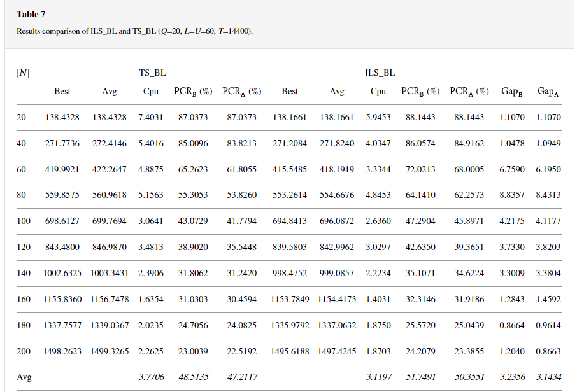Click row label 200 in the |N| column
The width and height of the screenshot is (577, 392).
click(x=24, y=351)
